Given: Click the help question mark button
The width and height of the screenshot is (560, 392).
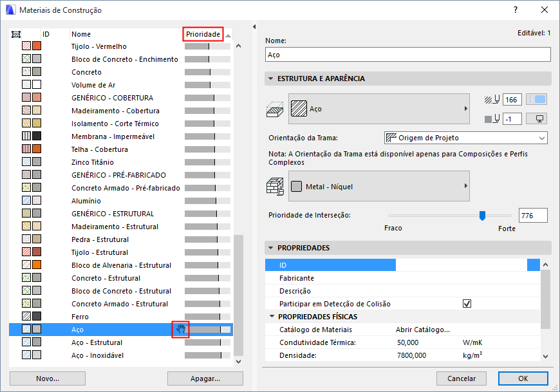Looking at the screenshot, I should click(x=516, y=10).
